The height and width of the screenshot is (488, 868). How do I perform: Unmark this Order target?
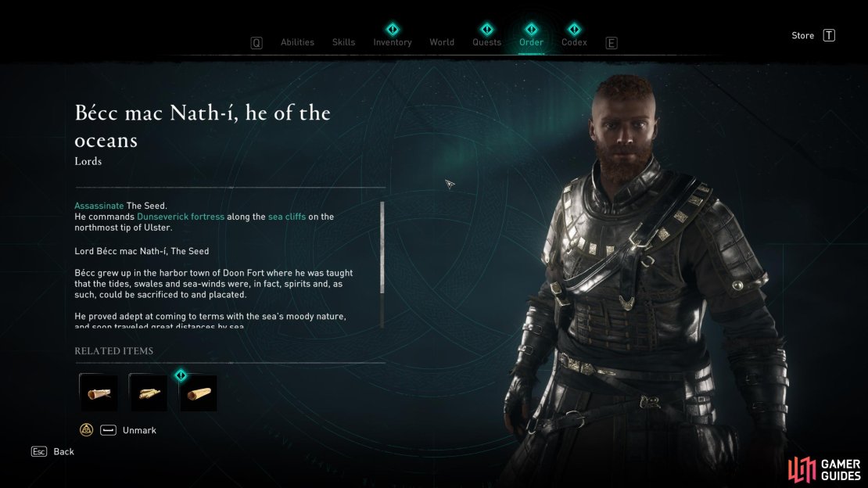(x=139, y=430)
